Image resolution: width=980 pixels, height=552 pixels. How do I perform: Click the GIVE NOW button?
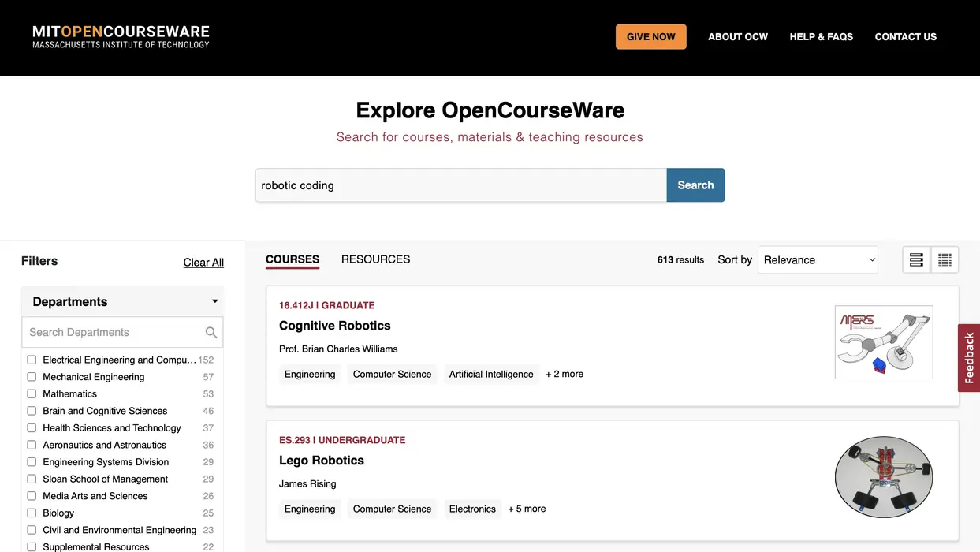point(651,37)
